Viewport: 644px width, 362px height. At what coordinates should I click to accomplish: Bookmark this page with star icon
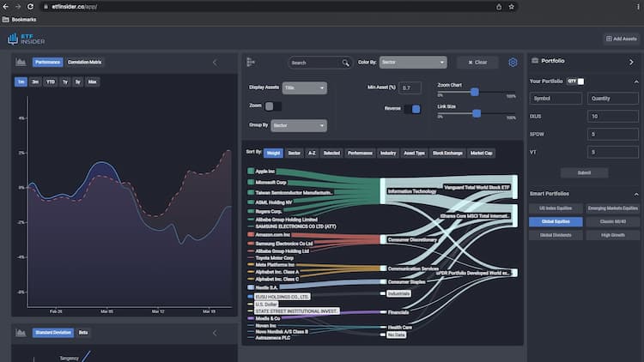click(x=512, y=6)
